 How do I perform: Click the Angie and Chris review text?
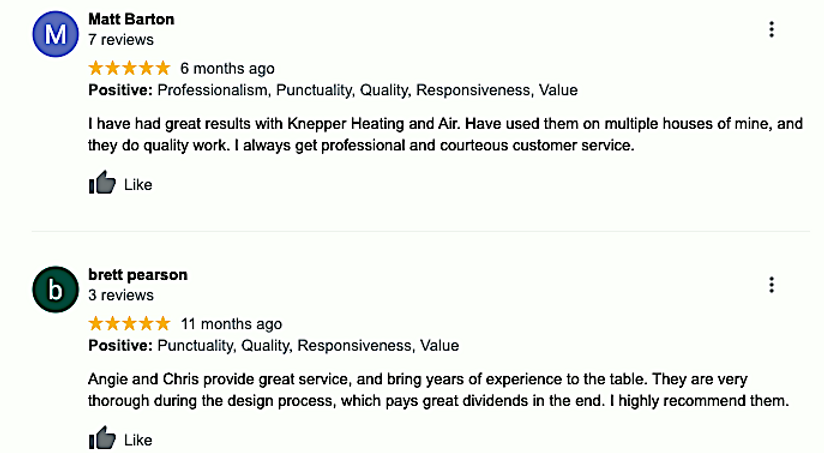click(x=438, y=390)
